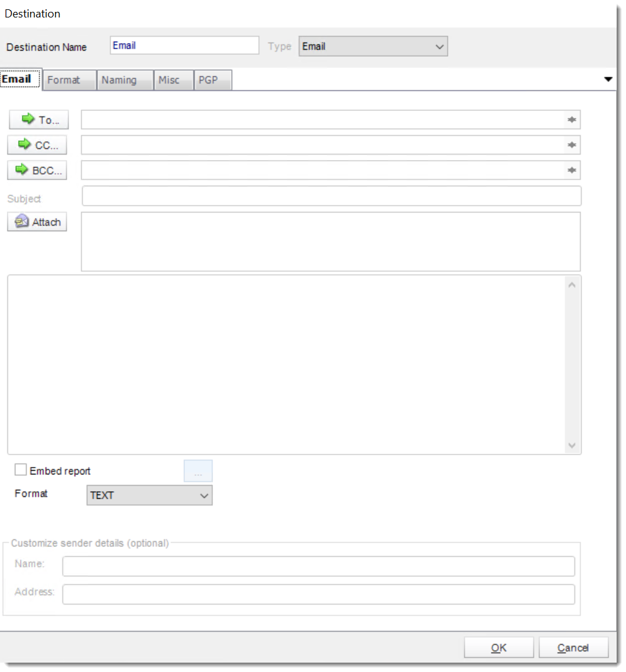Click the Subject text field
Image resolution: width=626 pixels, height=672 pixels.
pos(331,196)
